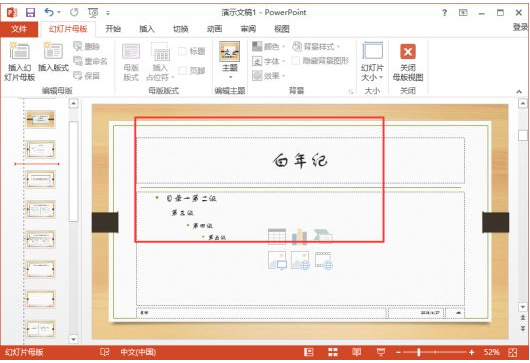Click the insert video placeholder icon
The height and width of the screenshot is (363, 530).
click(x=324, y=260)
